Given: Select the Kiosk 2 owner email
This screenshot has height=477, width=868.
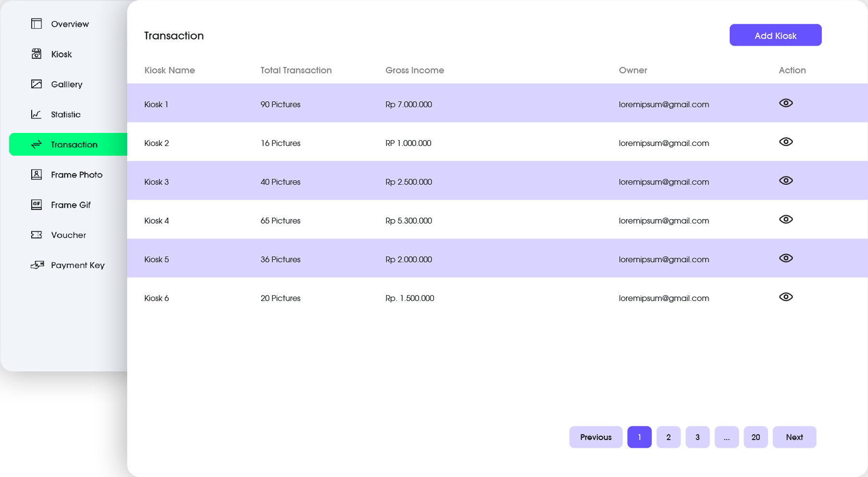Looking at the screenshot, I should pos(664,143).
